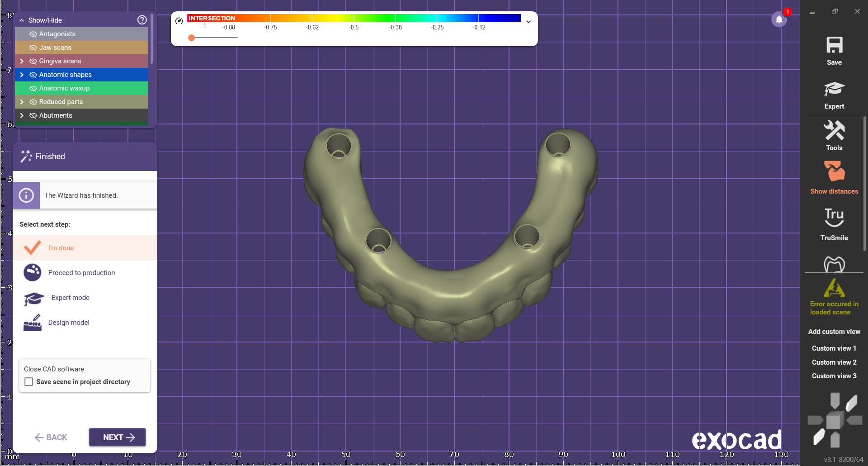868x466 pixels.
Task: Toggle visibility of Anatomic waxup
Action: 33,88
